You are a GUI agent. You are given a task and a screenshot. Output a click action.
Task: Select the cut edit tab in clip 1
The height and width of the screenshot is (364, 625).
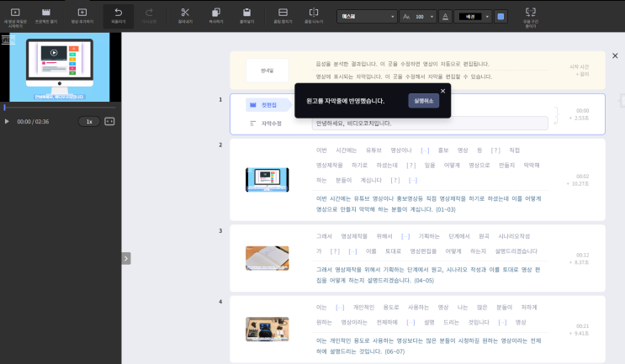point(267,105)
